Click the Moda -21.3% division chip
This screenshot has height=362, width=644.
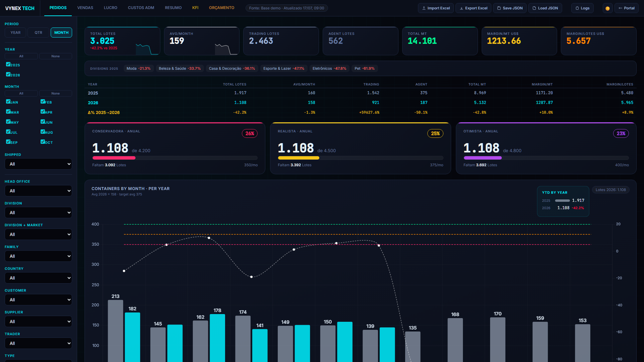coord(138,68)
